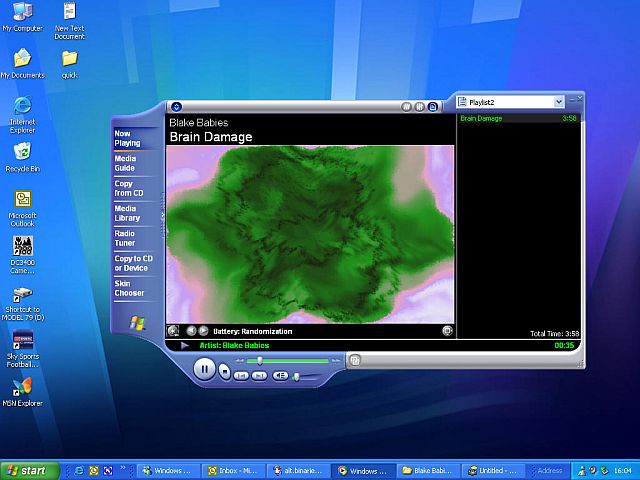Image resolution: width=640 pixels, height=480 pixels.
Task: Click the Address toolbar on taskbar
Action: [x=549, y=471]
